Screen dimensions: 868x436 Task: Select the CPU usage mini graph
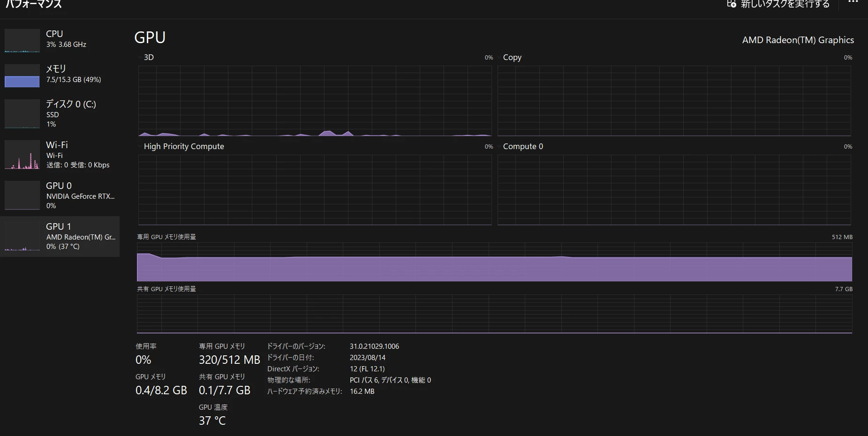(x=22, y=41)
